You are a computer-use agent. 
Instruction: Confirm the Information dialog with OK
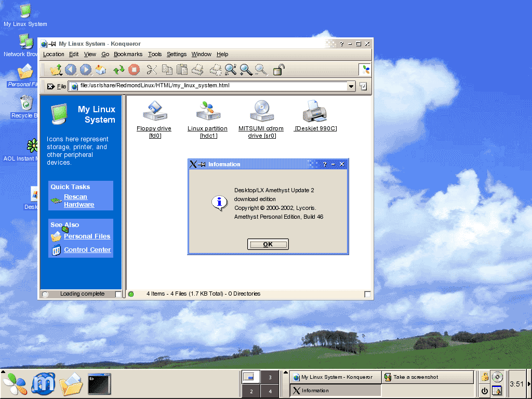click(x=268, y=244)
